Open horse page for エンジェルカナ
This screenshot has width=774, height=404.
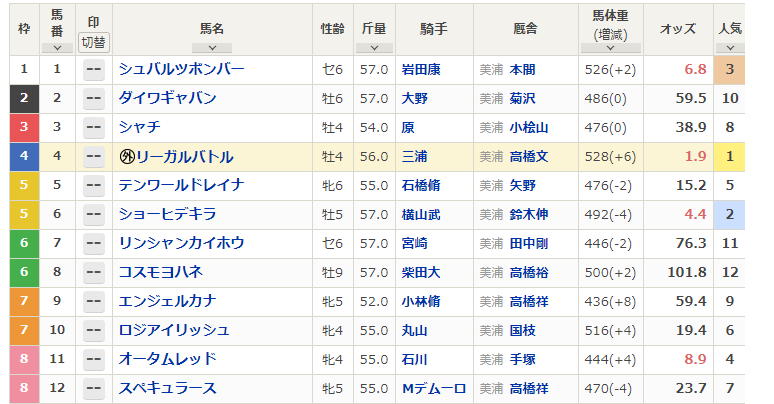(x=167, y=301)
